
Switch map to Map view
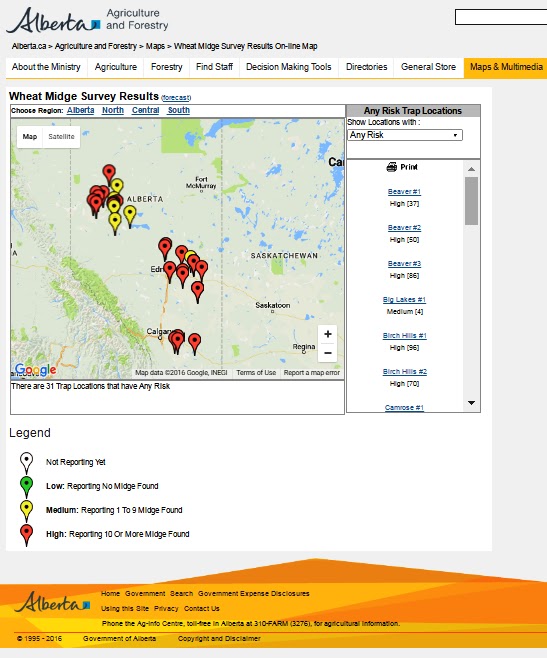pyautogui.click(x=29, y=136)
